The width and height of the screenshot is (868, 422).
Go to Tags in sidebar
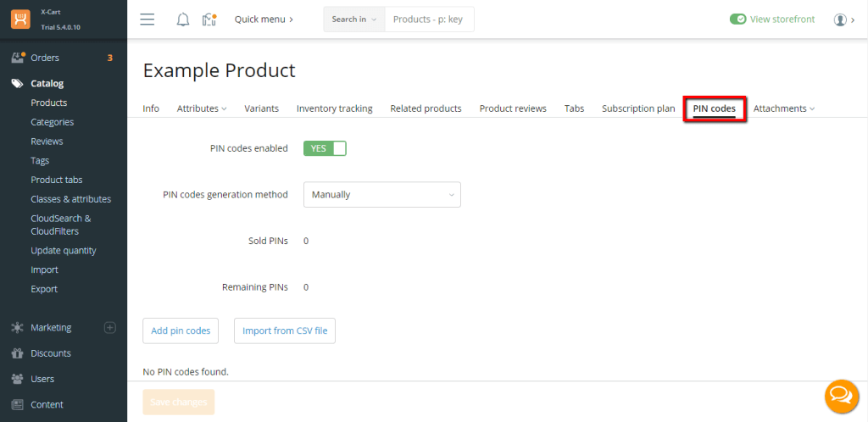tap(40, 160)
